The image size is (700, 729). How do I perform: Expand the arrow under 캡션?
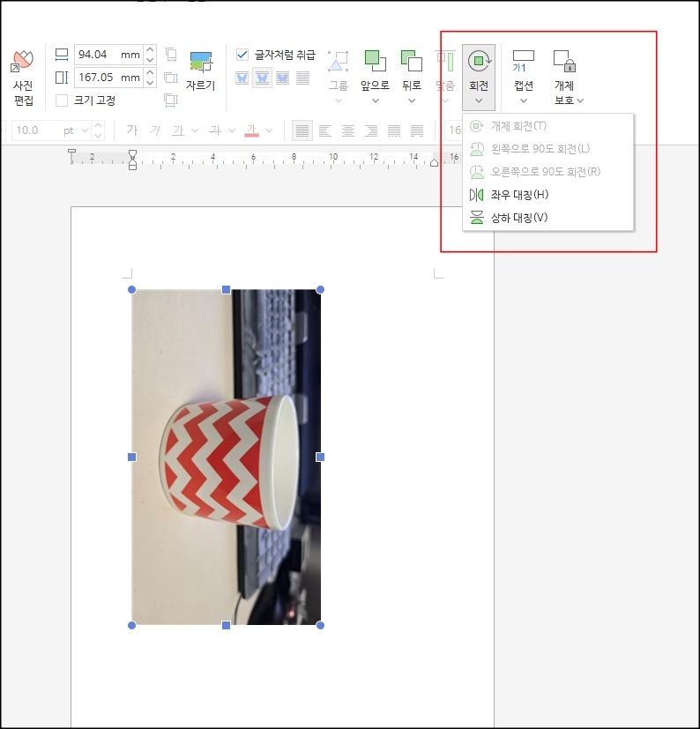(x=524, y=100)
